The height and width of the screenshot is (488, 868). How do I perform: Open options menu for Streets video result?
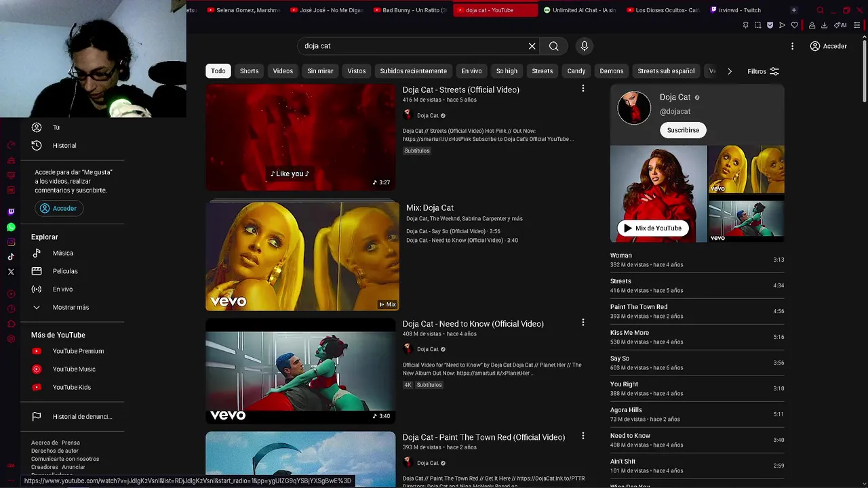tap(583, 89)
